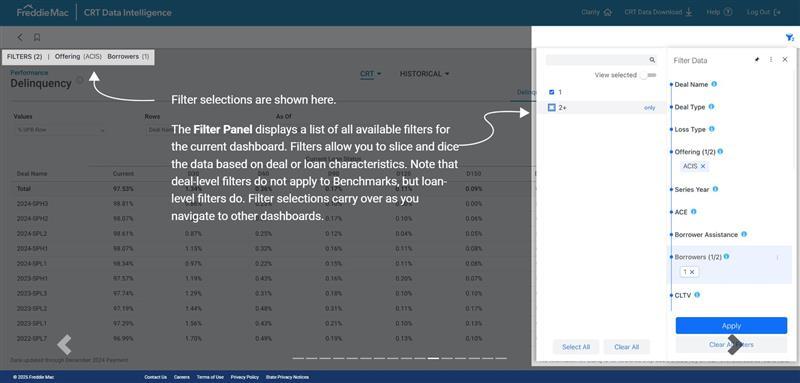
Task: Toggle the View selected switch
Action: [x=648, y=75]
